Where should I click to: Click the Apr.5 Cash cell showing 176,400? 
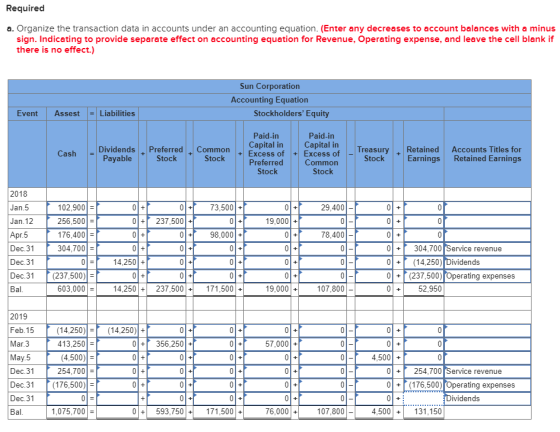[67, 235]
